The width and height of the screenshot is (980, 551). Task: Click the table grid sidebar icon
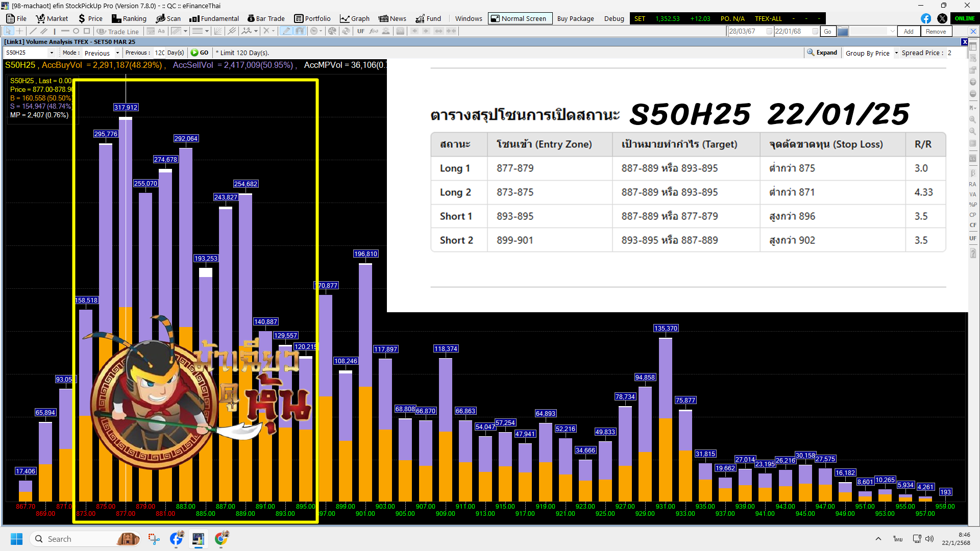pyautogui.click(x=973, y=46)
